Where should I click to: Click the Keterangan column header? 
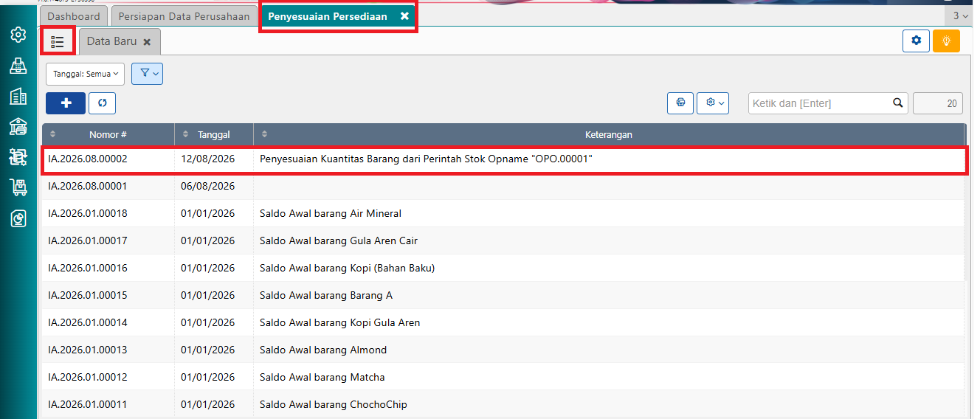(x=609, y=134)
